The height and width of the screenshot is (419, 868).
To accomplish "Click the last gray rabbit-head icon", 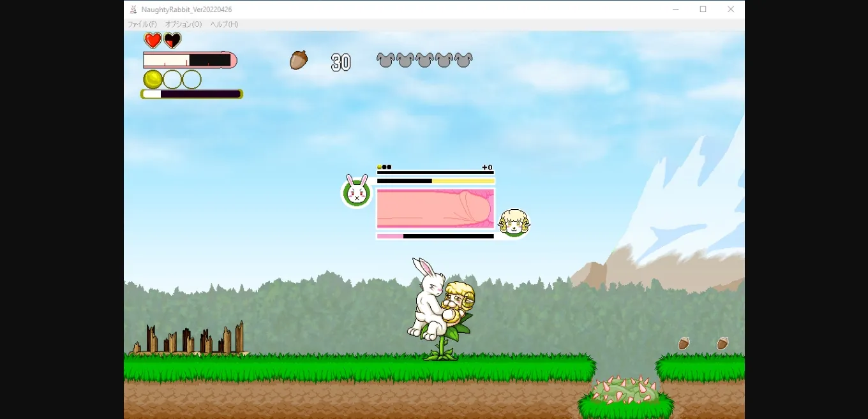I will [463, 60].
